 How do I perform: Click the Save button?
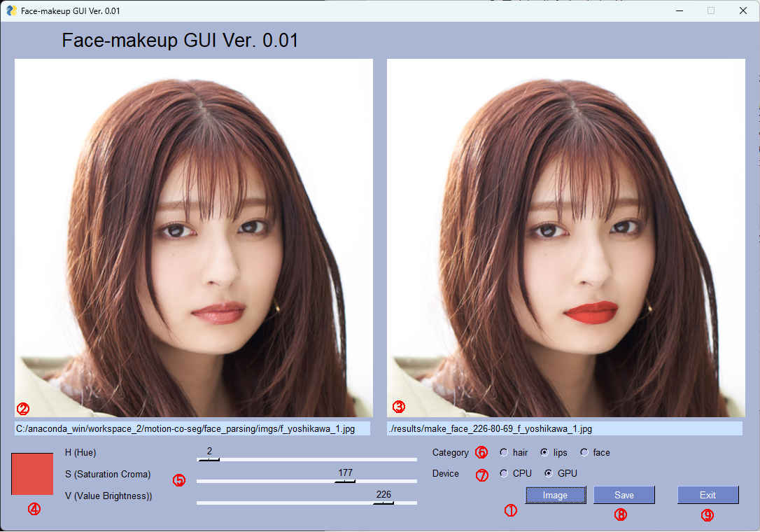click(624, 495)
